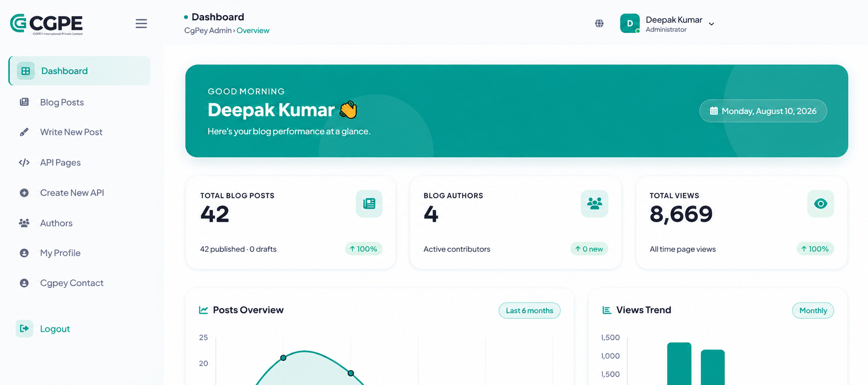Select Write New Post menu item
The height and width of the screenshot is (385, 868).
click(x=71, y=132)
